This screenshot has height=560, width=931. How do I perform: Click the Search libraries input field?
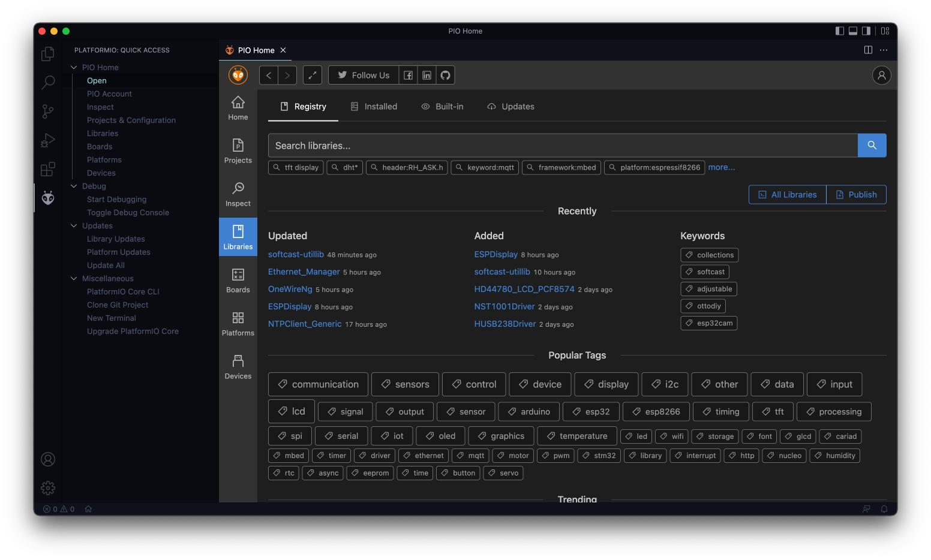point(563,145)
